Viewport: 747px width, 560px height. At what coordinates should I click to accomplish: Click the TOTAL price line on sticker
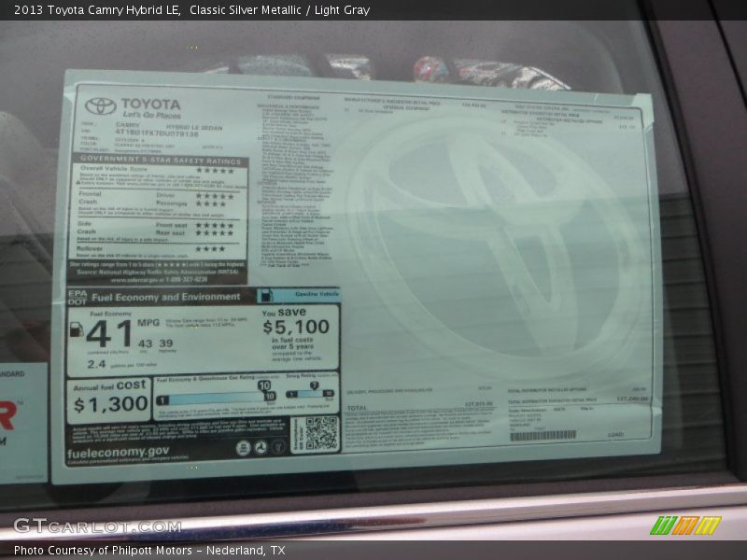[419, 407]
